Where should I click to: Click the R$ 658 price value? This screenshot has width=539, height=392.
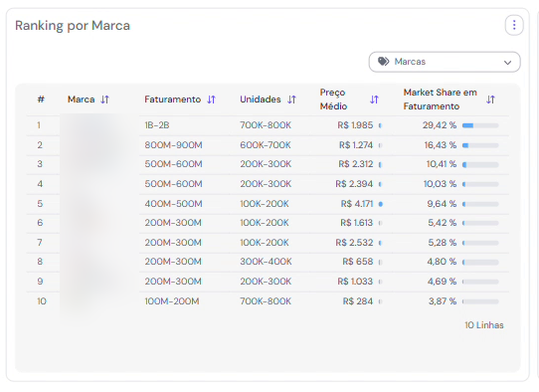pyautogui.click(x=357, y=262)
